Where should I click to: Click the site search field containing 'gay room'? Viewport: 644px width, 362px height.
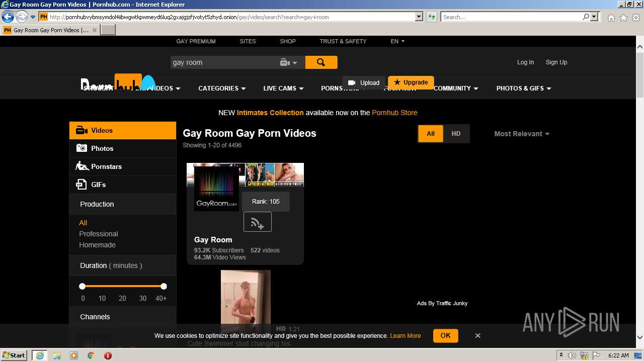pos(223,62)
